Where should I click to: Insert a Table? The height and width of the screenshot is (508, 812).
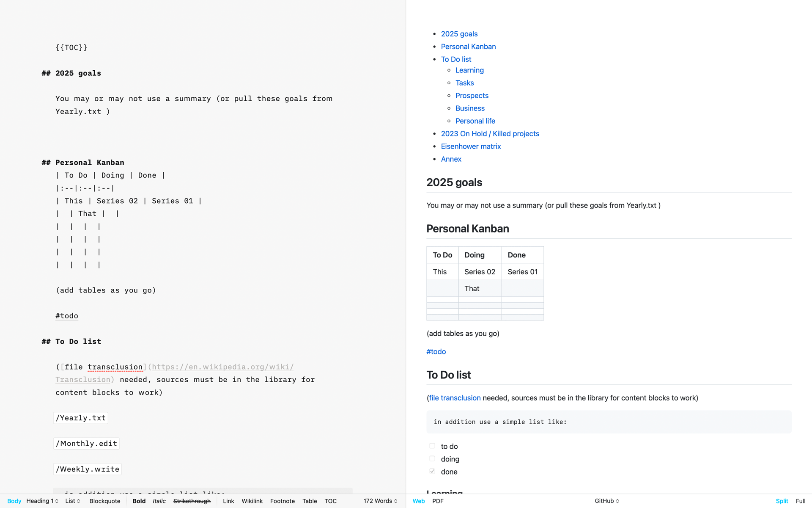310,501
